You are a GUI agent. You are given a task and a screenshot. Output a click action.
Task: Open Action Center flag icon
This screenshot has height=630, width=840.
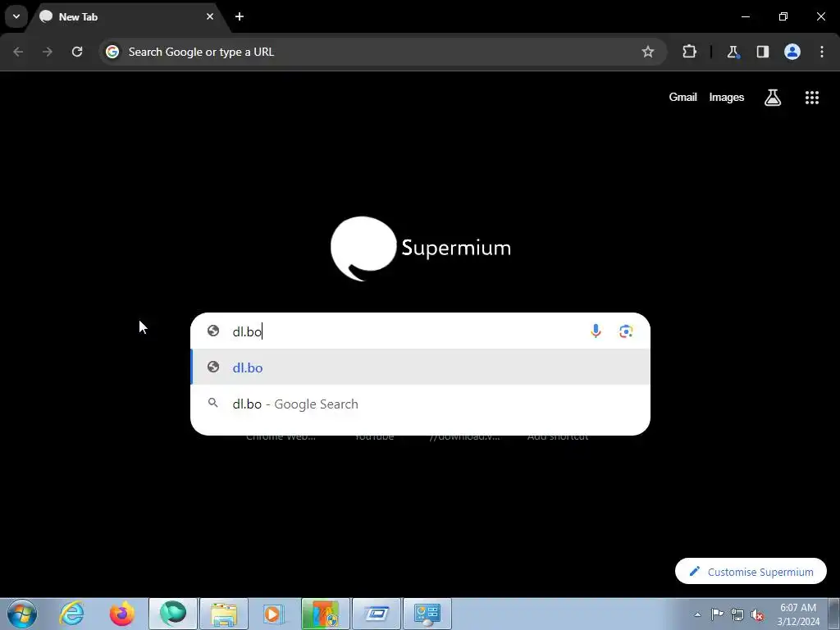[717, 614]
